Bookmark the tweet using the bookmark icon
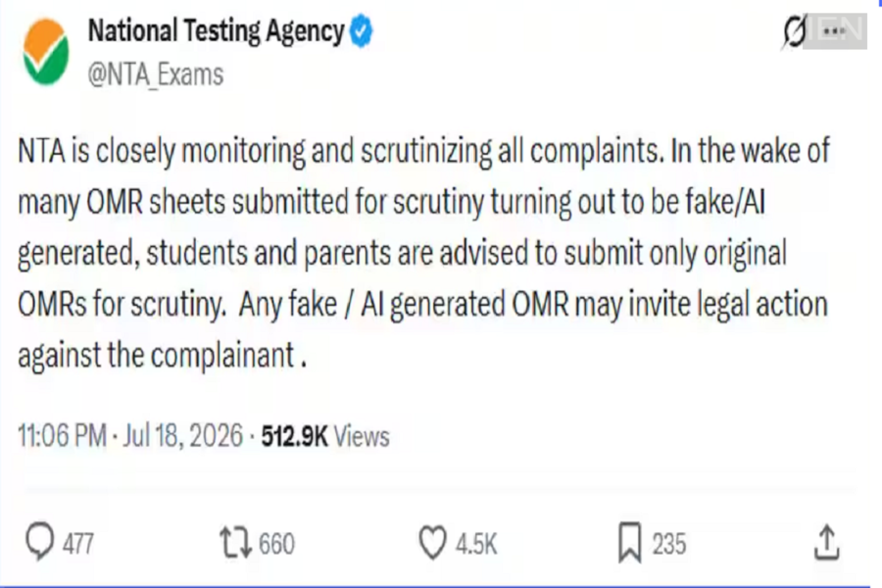Viewport: 882px width, 588px height. (630, 542)
